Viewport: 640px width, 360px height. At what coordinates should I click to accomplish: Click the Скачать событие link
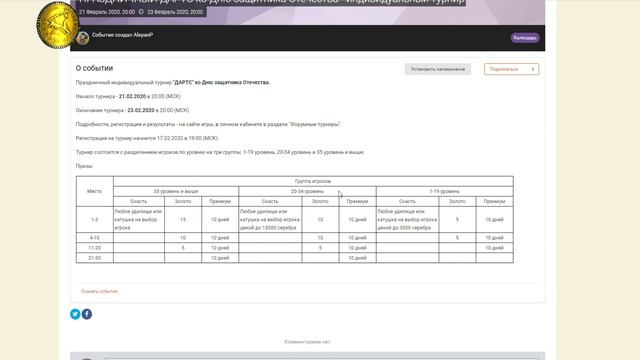click(99, 291)
